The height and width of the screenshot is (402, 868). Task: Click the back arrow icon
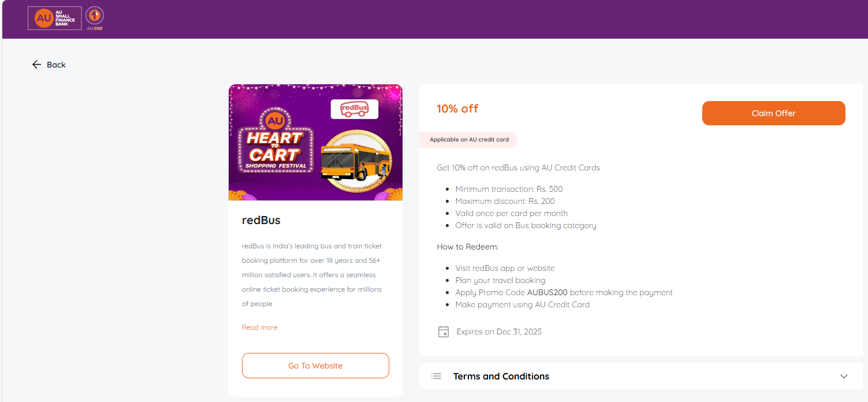[x=37, y=65]
